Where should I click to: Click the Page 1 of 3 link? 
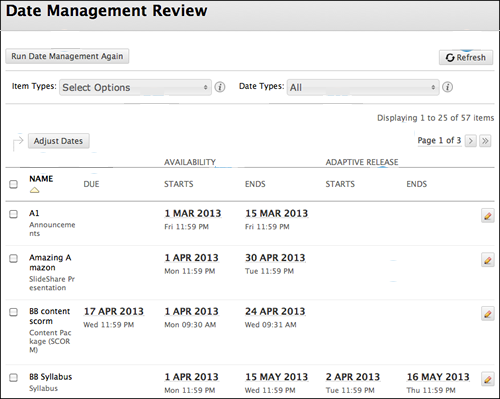click(439, 140)
